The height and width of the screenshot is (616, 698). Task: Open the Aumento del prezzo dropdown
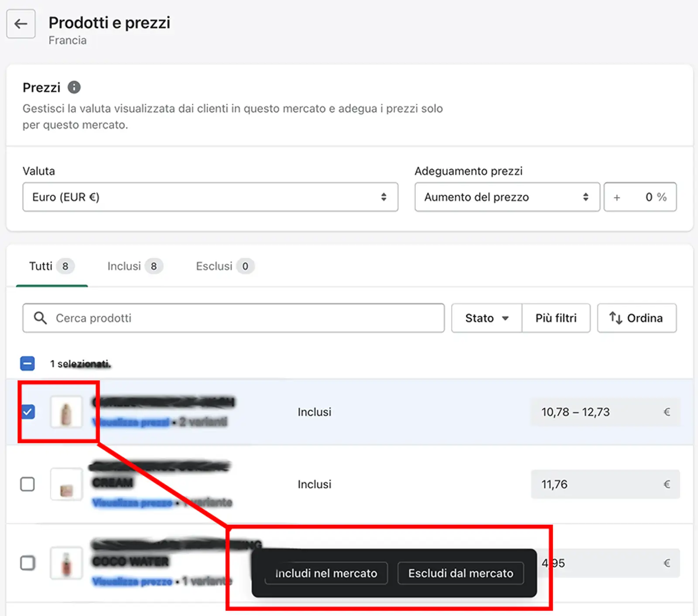[x=507, y=197]
